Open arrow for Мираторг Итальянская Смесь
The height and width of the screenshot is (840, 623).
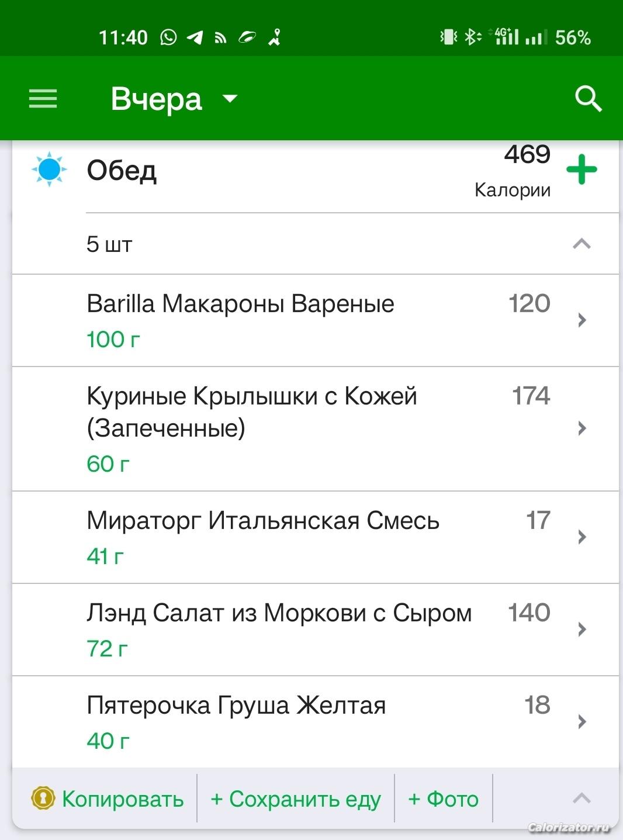click(x=582, y=537)
